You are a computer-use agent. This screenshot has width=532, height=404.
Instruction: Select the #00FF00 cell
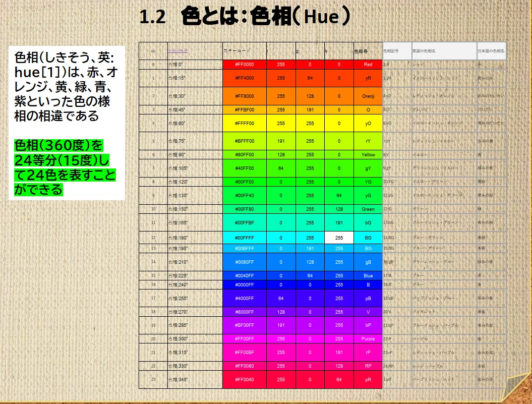[245, 182]
